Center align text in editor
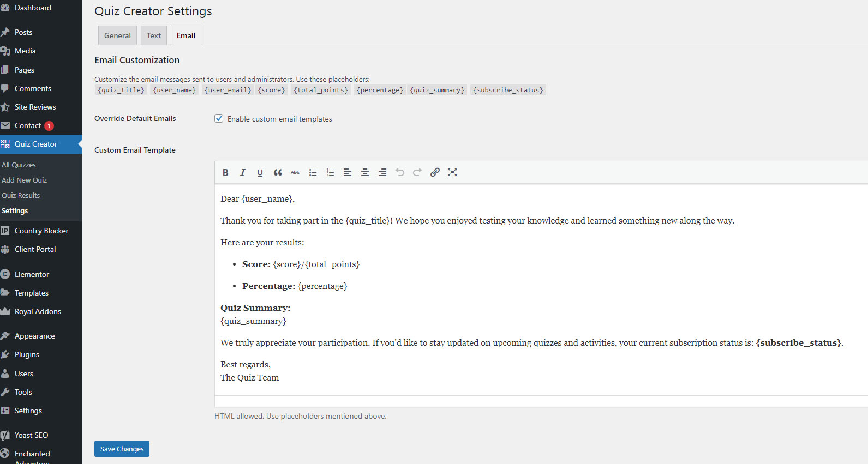The image size is (868, 464). 365,172
